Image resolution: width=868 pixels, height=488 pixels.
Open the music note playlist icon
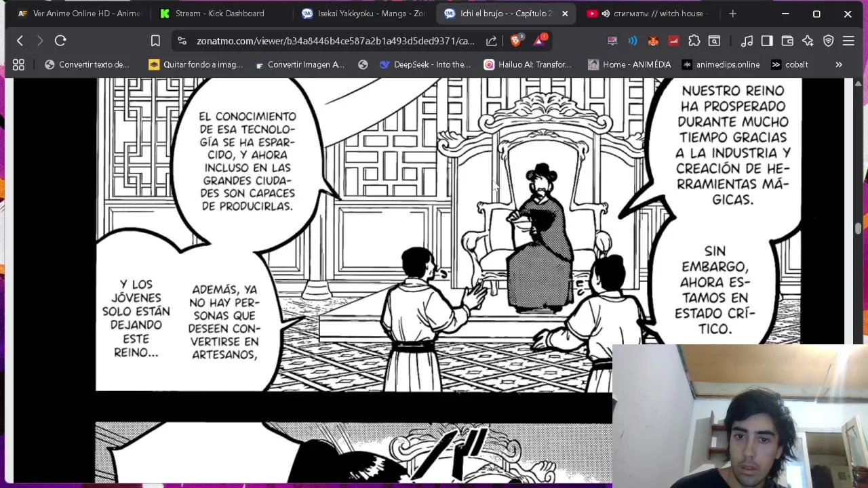(x=747, y=41)
